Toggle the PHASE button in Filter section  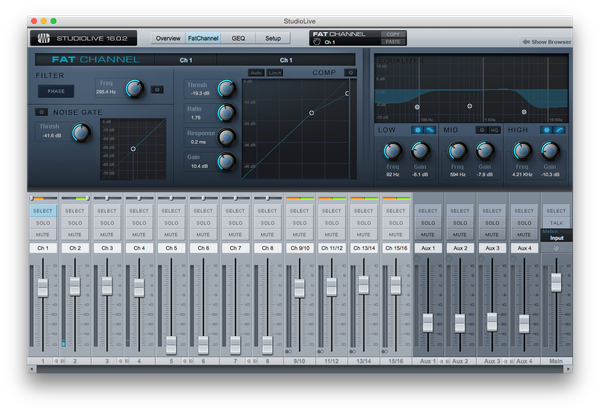tap(56, 91)
